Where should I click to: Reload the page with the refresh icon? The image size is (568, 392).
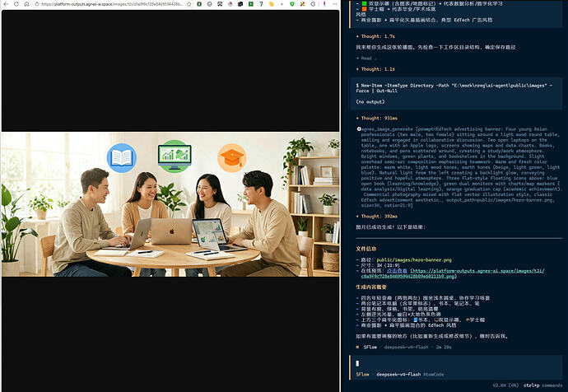click(x=16, y=4)
